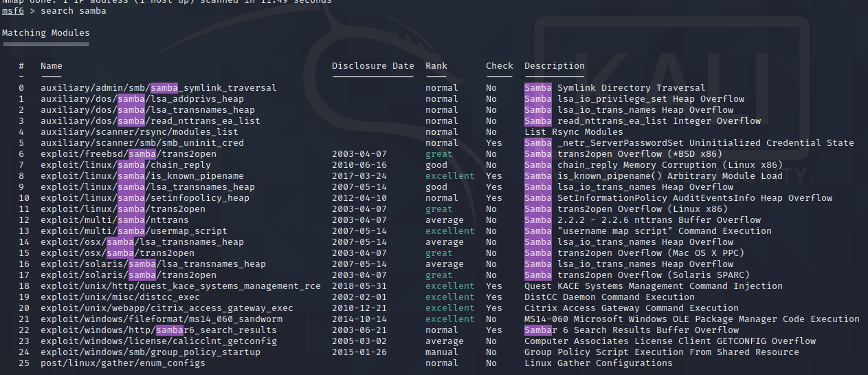
Task: Click 'DistCC Daemon Command Execution' description
Action: click(610, 297)
